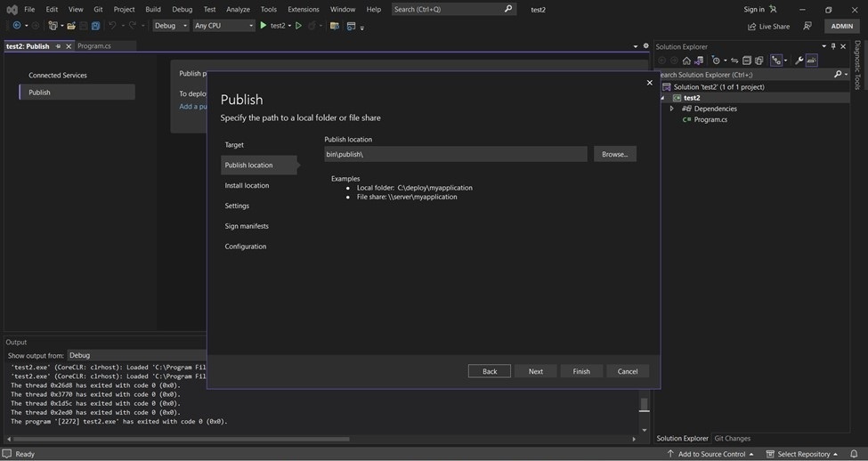The width and height of the screenshot is (868, 461).
Task: Start debugging with the green test2 arrow
Action: point(264,26)
